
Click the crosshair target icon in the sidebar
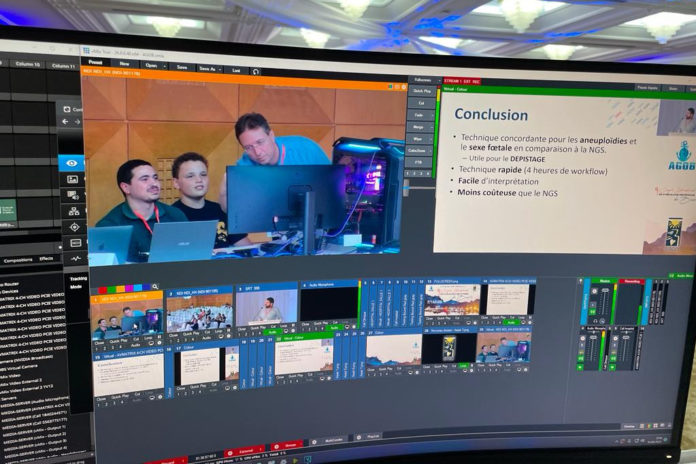pyautogui.click(x=73, y=227)
